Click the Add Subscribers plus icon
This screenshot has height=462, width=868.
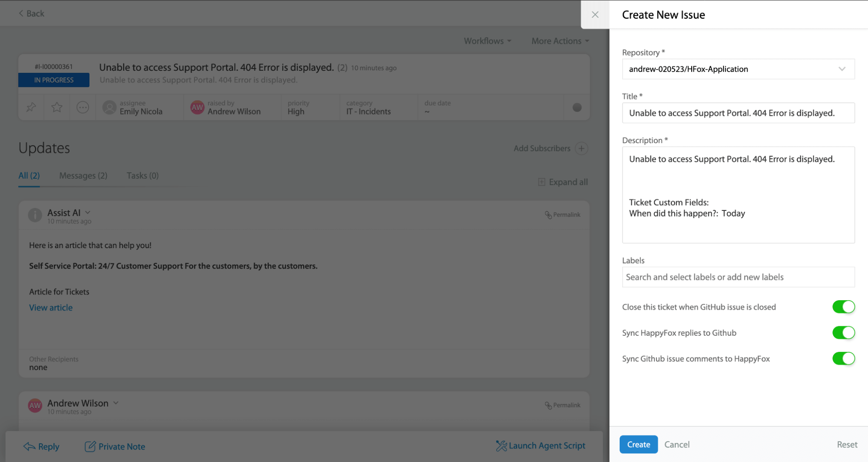tap(582, 148)
